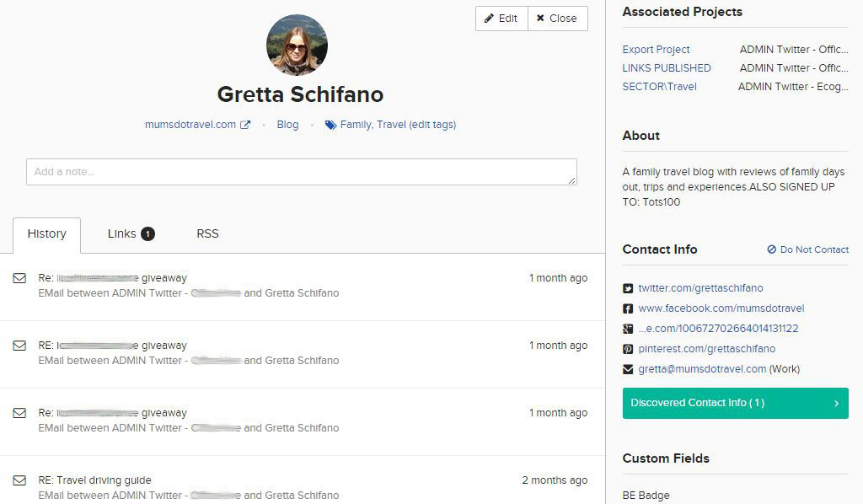This screenshot has width=863, height=504.
Task: Open the RSS tab
Action: click(x=207, y=233)
